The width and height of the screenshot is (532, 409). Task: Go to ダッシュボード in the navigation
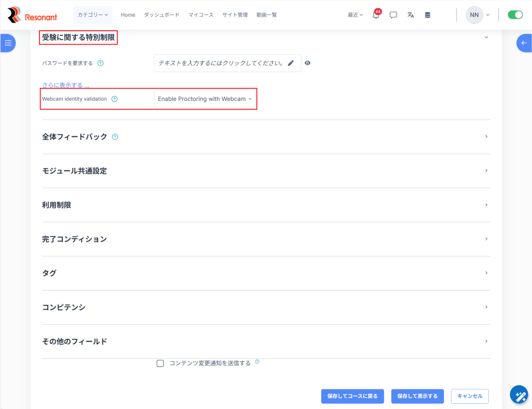pos(162,15)
